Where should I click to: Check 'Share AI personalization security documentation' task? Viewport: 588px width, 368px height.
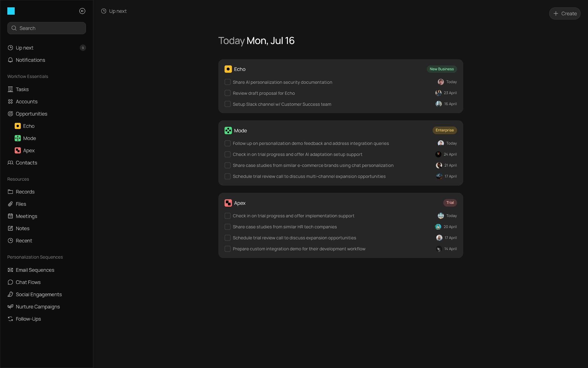(228, 82)
